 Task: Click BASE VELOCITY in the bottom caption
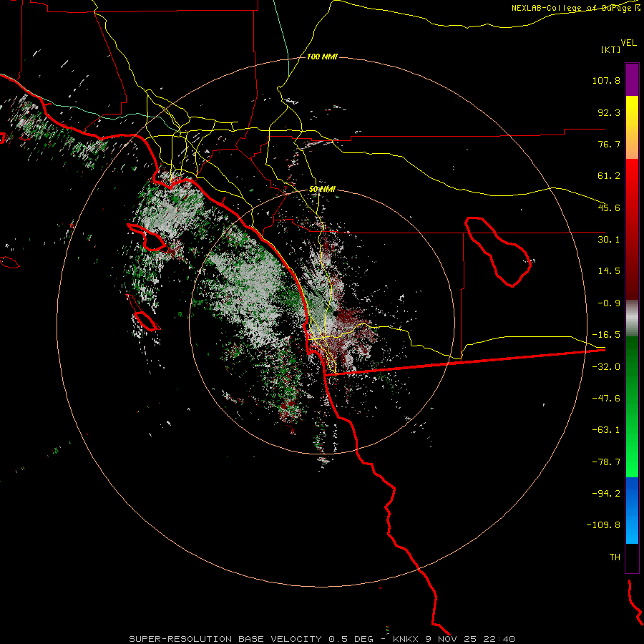[x=280, y=639]
